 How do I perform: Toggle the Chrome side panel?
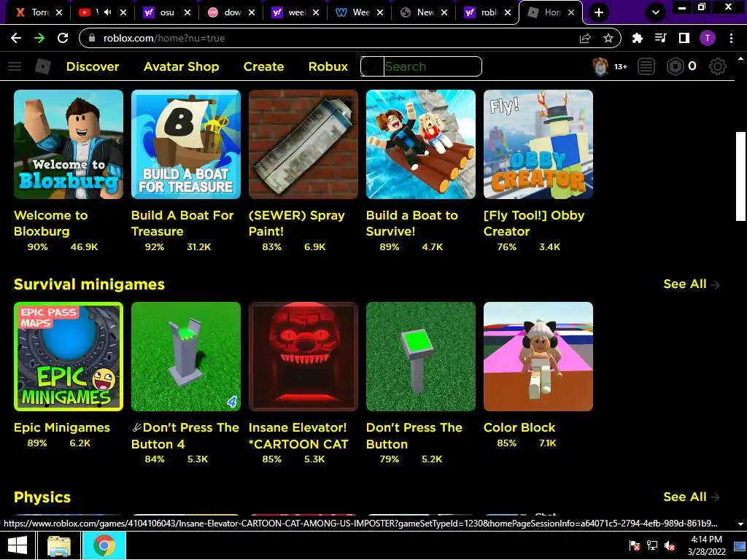click(684, 38)
